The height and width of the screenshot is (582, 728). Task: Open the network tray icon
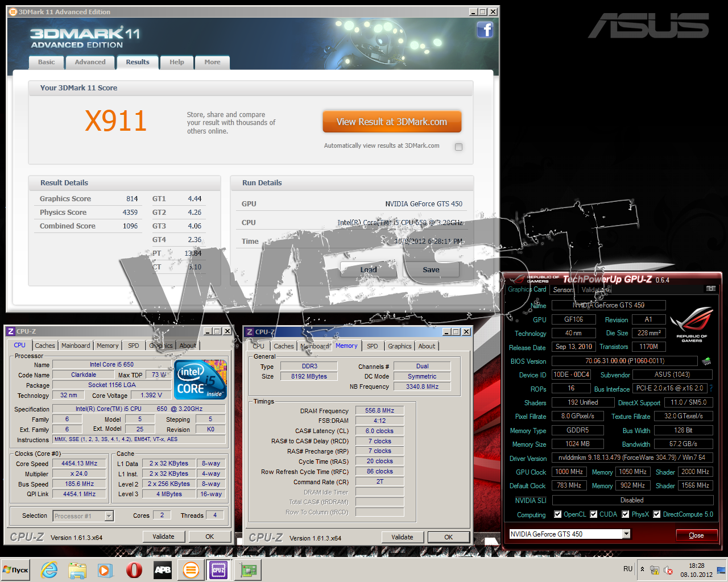(655, 570)
